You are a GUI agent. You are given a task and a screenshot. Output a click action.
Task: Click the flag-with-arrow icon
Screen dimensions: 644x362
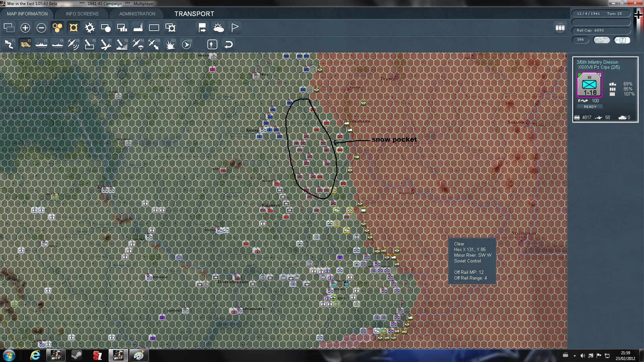pyautogui.click(x=202, y=28)
